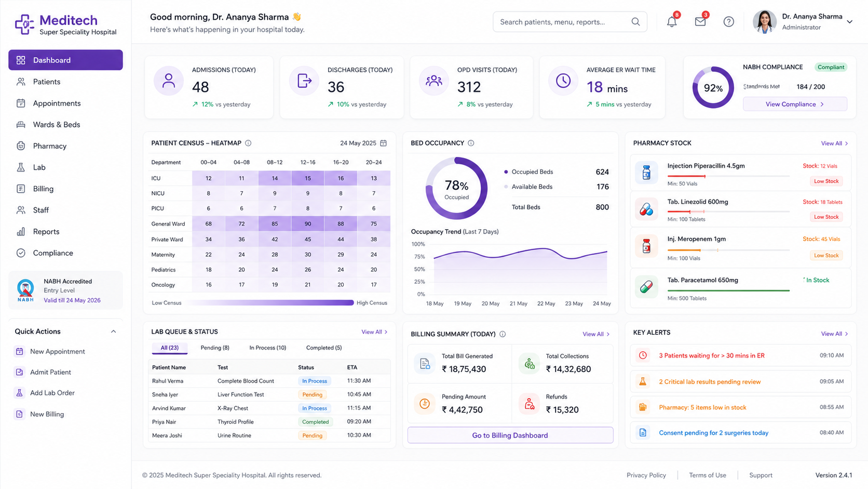Open Reports in the sidebar

point(65,232)
